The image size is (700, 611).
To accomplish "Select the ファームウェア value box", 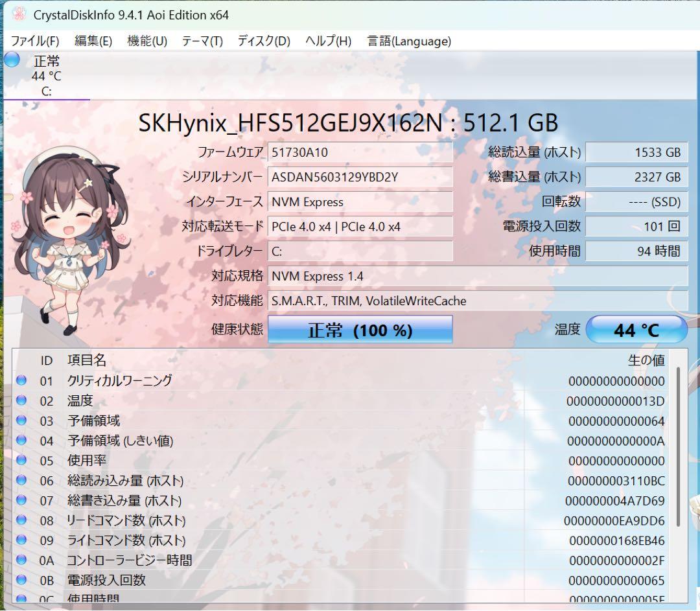I will pyautogui.click(x=360, y=152).
